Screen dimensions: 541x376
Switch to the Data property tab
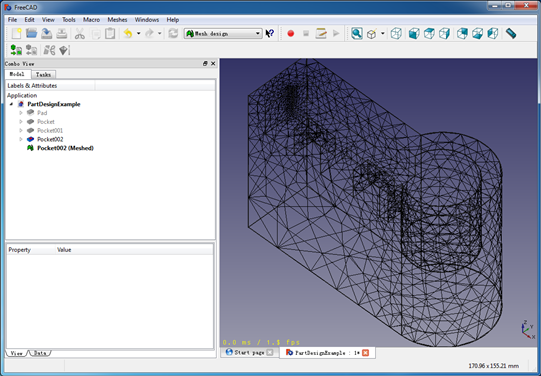point(40,353)
